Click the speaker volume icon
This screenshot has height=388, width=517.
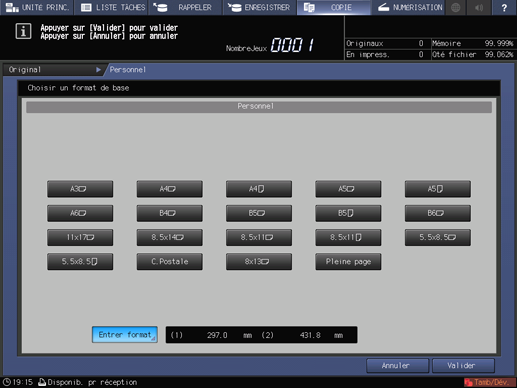(x=479, y=7)
